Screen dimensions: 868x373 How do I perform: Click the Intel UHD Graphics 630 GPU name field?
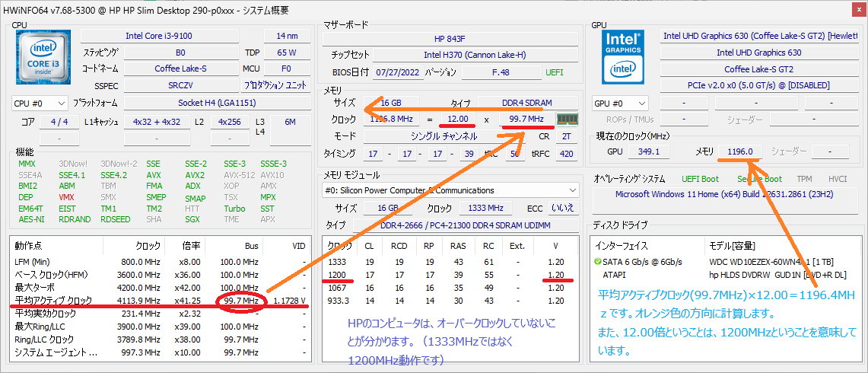coord(758,53)
